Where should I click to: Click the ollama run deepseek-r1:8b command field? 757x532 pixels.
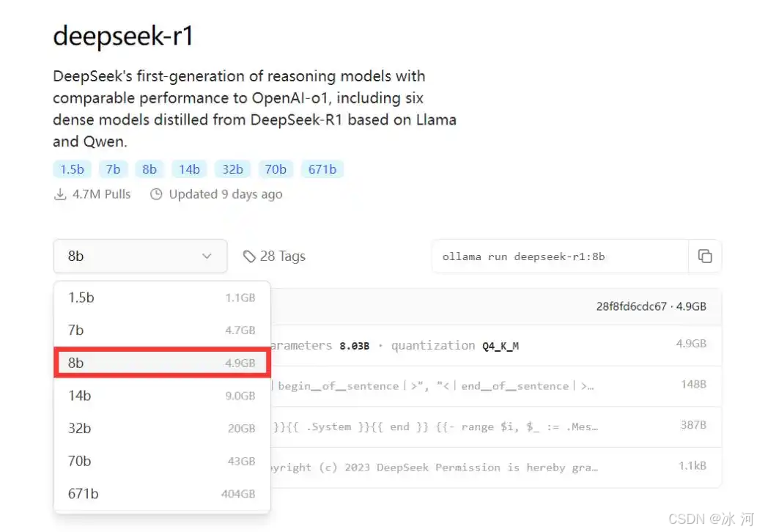560,256
